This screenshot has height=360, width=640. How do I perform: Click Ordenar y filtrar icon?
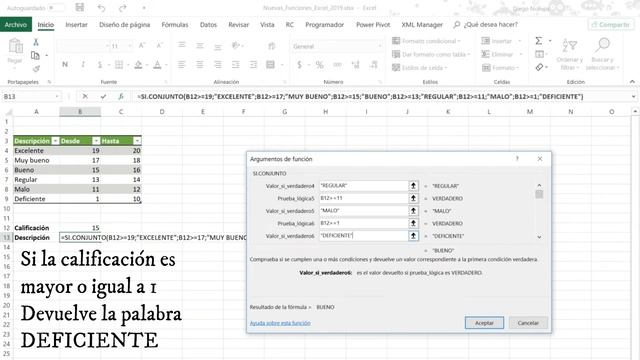point(569,46)
